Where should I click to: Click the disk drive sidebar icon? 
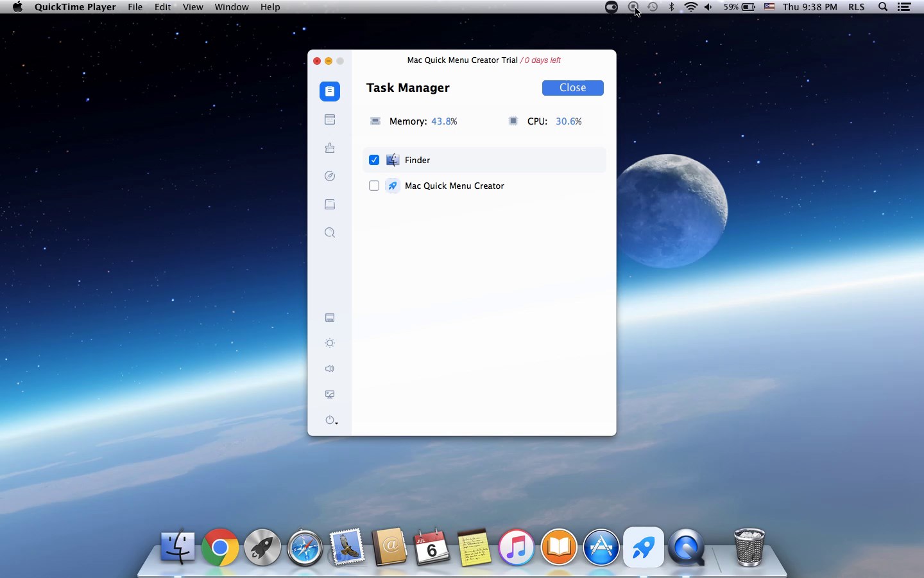coord(330,204)
